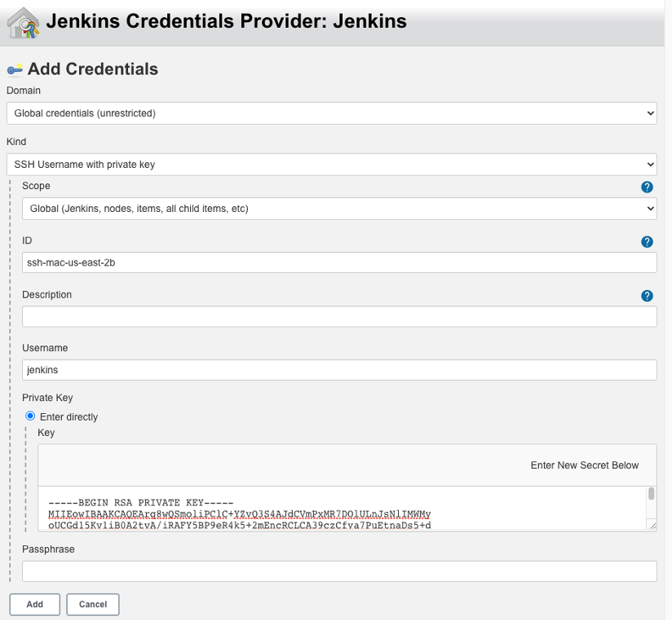This screenshot has height=621, width=672.
Task: Click the Jenkins Credentials Provider title
Action: (x=226, y=21)
